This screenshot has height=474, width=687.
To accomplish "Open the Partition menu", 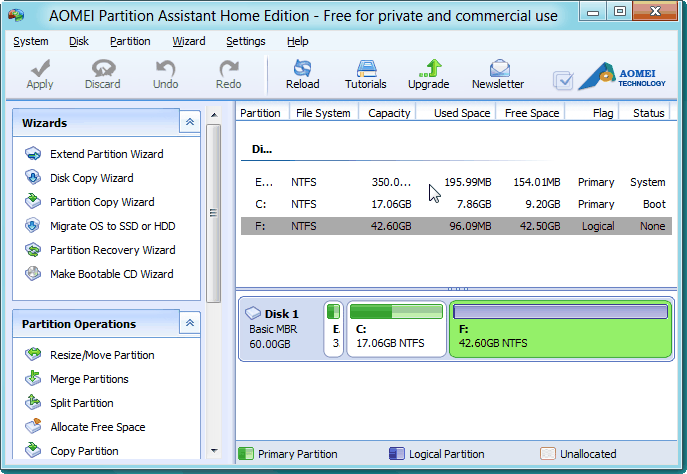I will [x=130, y=41].
